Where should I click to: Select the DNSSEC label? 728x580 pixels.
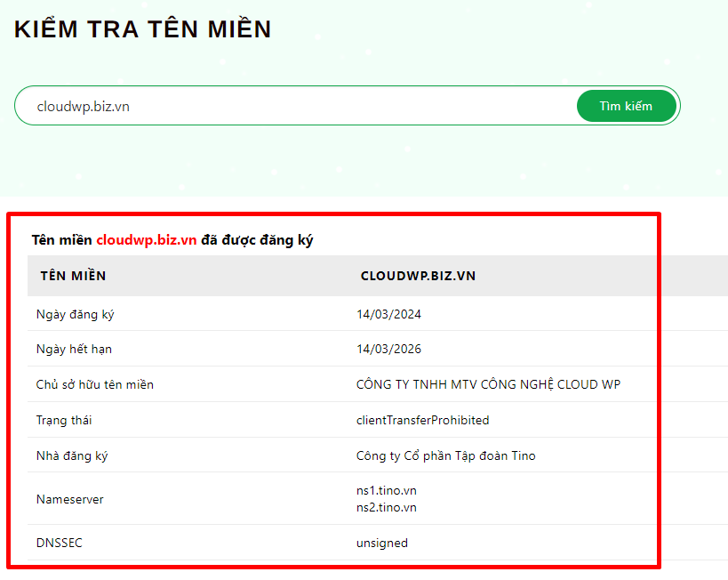tap(59, 543)
